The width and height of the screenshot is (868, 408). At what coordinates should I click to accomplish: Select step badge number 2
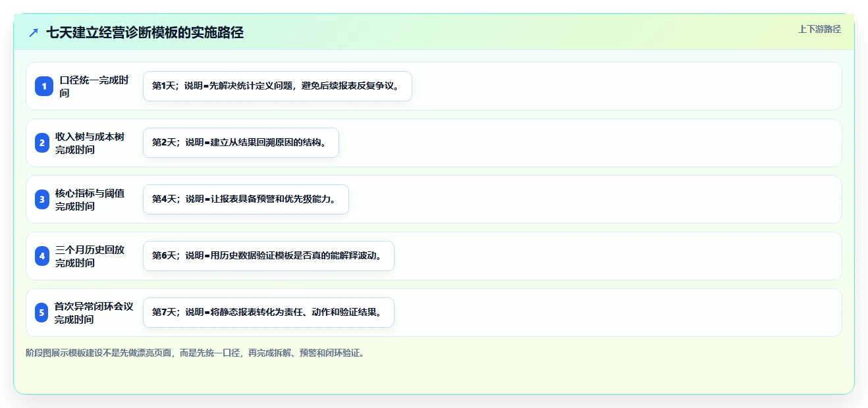(x=42, y=143)
